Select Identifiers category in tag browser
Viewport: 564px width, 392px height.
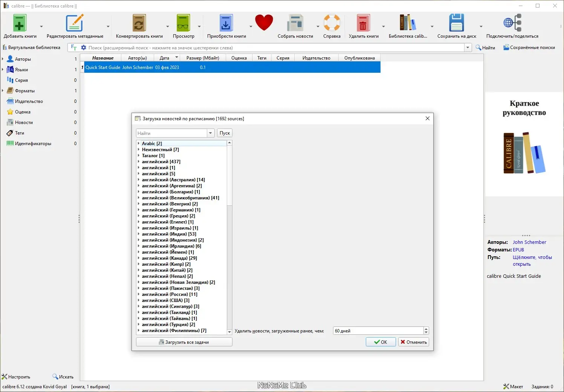[33, 144]
